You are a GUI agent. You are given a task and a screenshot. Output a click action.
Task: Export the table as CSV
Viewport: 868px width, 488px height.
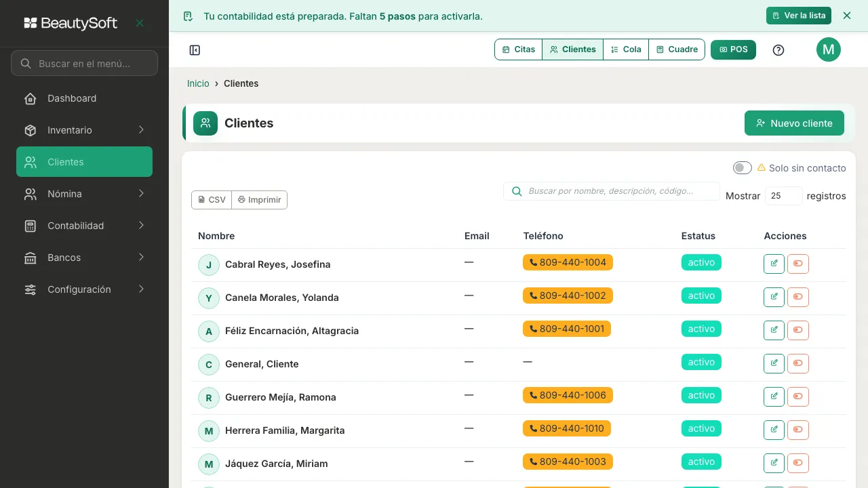pos(212,200)
